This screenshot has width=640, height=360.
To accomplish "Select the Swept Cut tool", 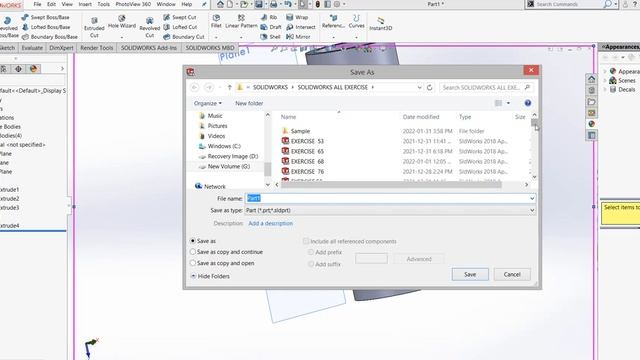I will [x=180, y=17].
